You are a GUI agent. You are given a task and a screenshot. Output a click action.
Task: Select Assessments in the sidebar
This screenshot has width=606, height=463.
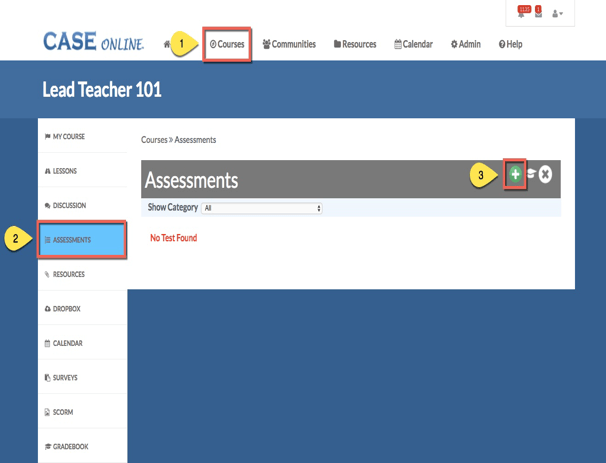(82, 240)
